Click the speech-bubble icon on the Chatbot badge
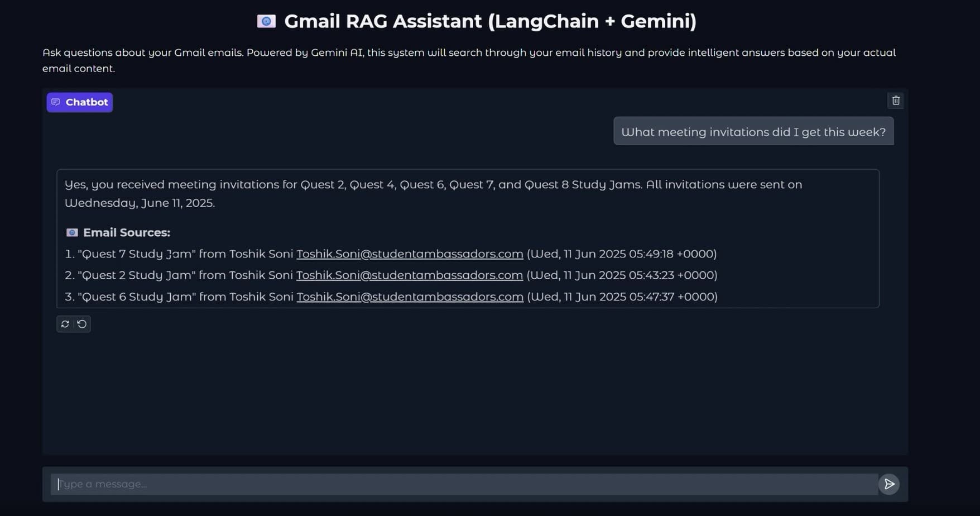Screen dimensions: 980x516 tap(55, 102)
